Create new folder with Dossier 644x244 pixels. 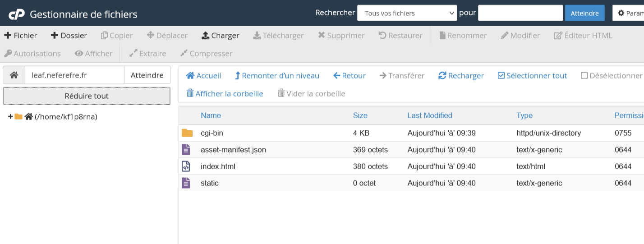coord(69,36)
